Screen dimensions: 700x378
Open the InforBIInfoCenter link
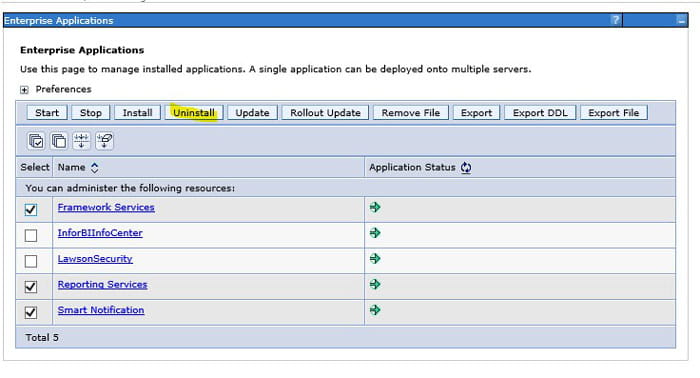100,233
